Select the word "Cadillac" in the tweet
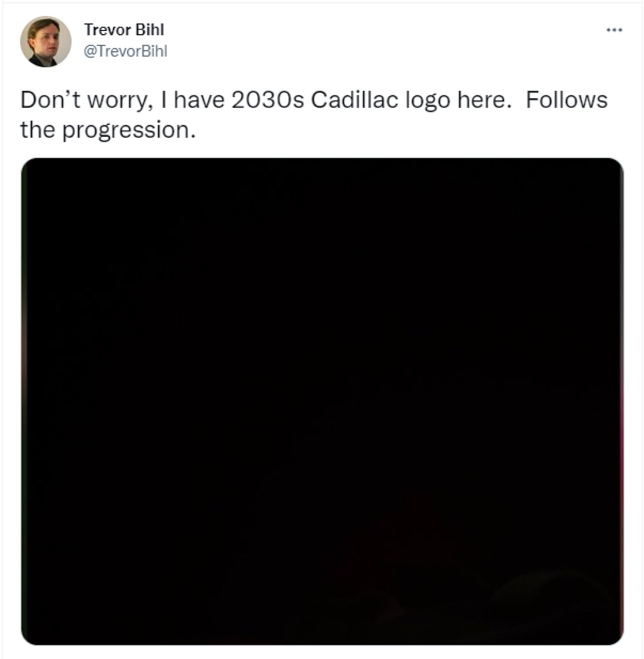Screen dimensions: 644x659 pos(354,100)
